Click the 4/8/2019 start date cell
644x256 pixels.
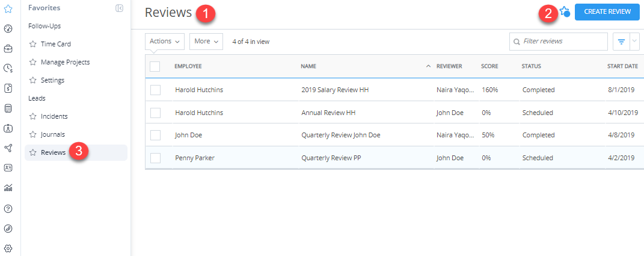[621, 135]
